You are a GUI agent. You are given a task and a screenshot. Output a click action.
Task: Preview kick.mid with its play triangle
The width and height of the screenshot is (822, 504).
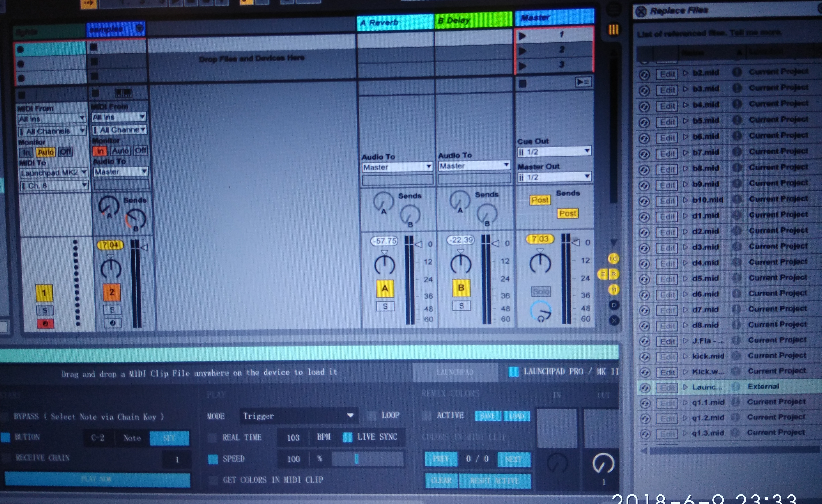pyautogui.click(x=685, y=356)
